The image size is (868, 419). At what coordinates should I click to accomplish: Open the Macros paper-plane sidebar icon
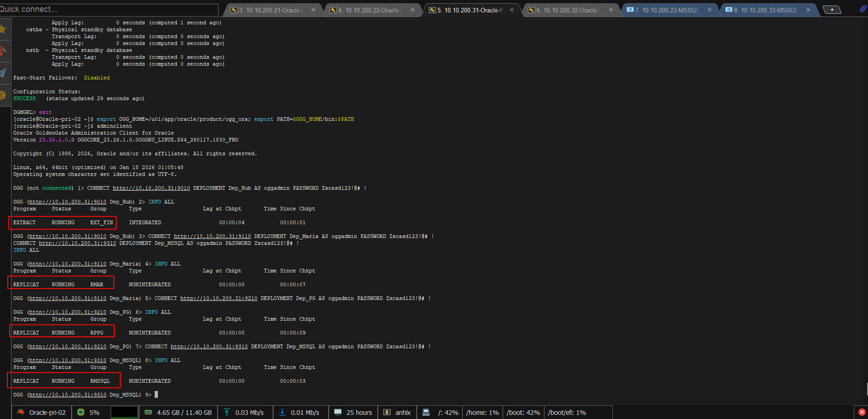(x=3, y=73)
